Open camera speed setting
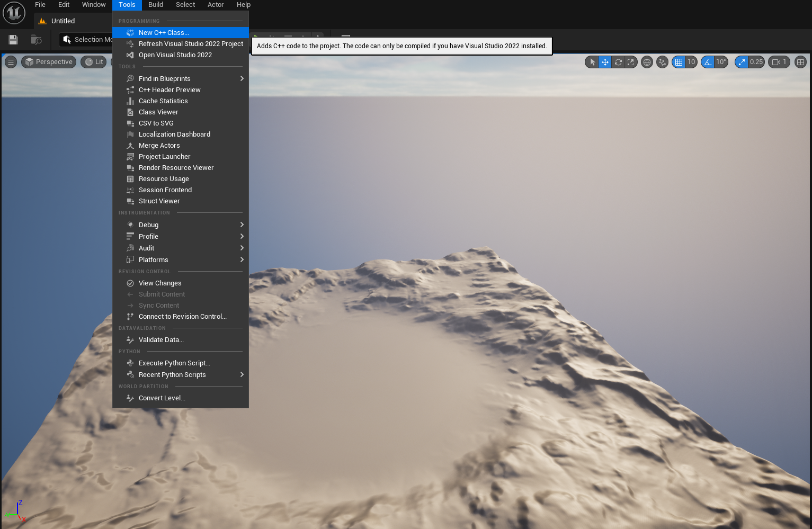The image size is (812, 529). click(779, 62)
